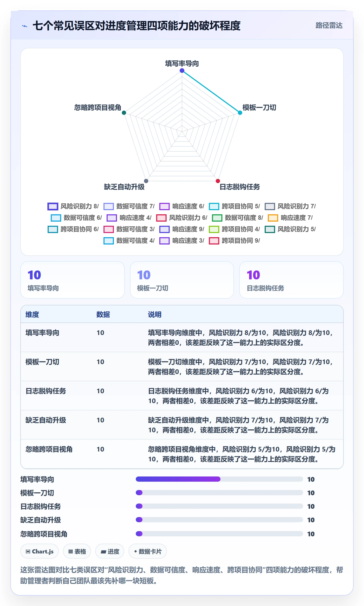Viewport: 364px width, 606px height.
Task: Click the 日志脱钩任务 progress bar
Action: click(219, 506)
